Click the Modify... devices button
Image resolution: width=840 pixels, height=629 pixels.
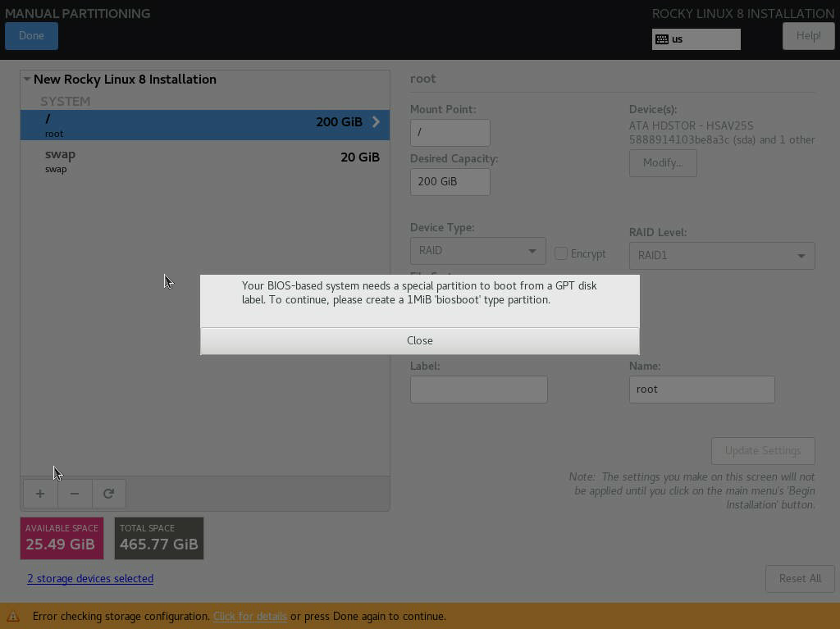[x=663, y=163]
